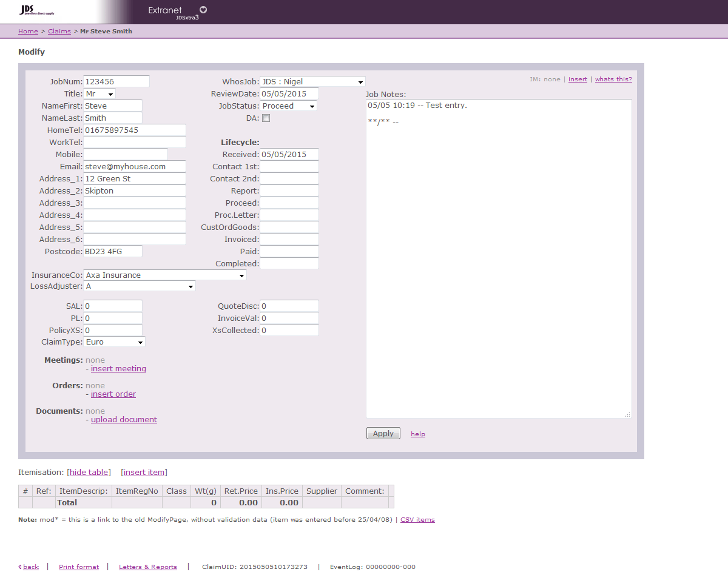Viewport: 728px width, 586px height.
Task: Select the upload document link
Action: [124, 420]
